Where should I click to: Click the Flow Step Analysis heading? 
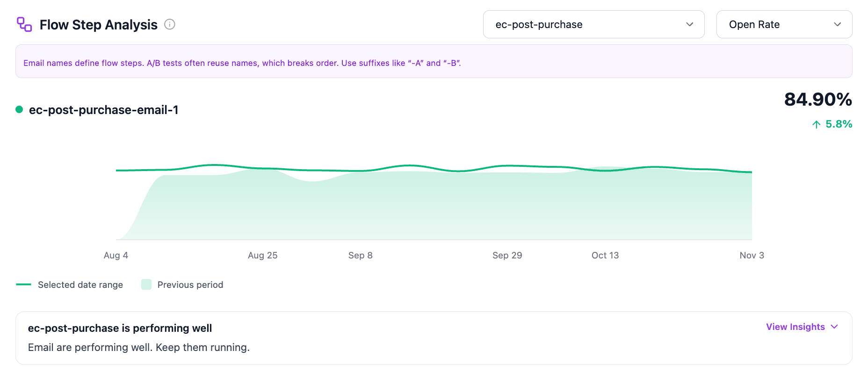pos(99,25)
